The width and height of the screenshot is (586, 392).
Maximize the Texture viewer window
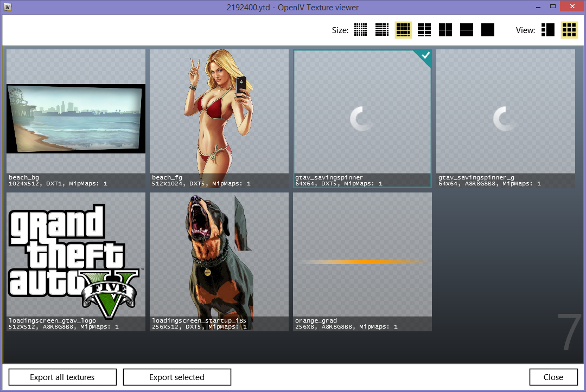[553, 7]
